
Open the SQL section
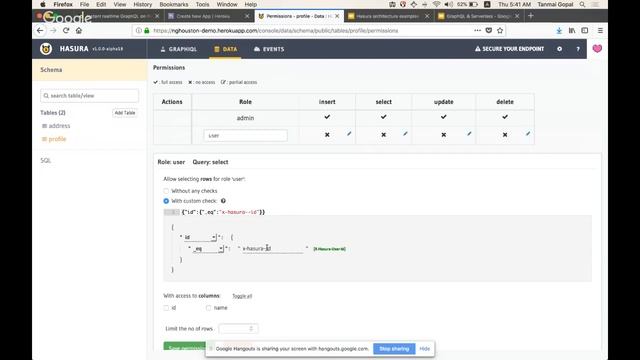(x=46, y=160)
